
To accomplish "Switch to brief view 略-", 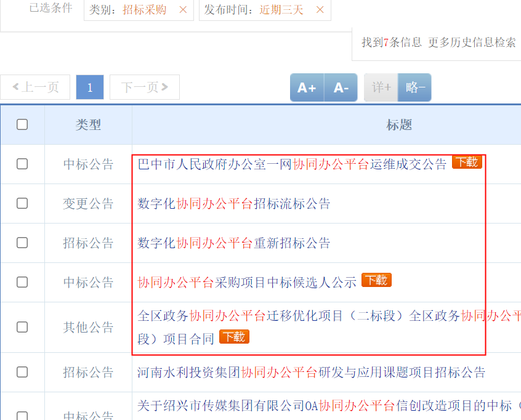I will [x=414, y=87].
